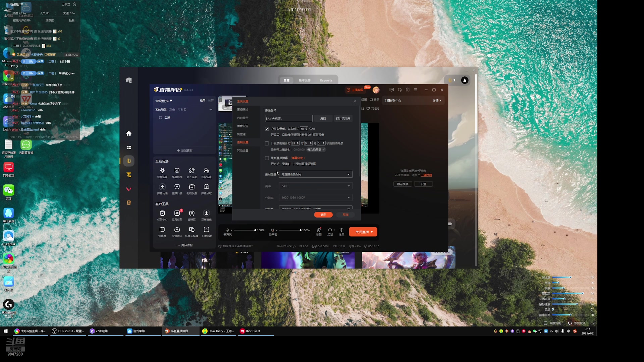The width and height of the screenshot is (644, 362).
Task: Open 正版音乐 download icon
Action: [206, 213]
